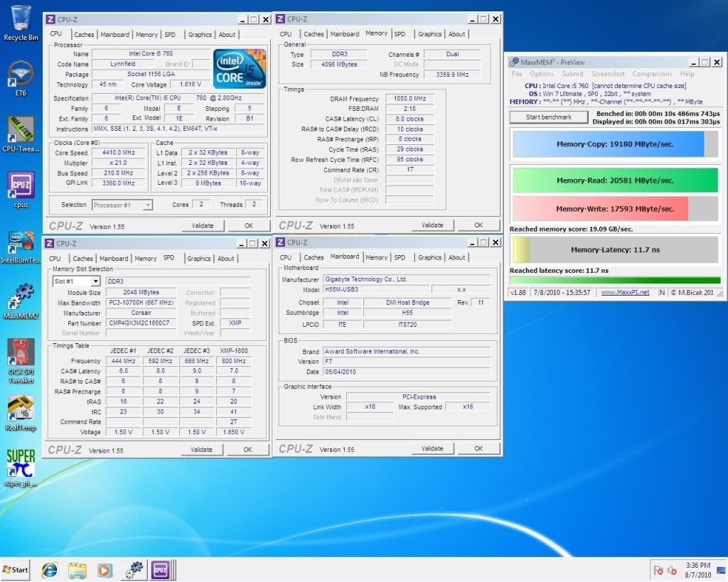Open the Screenshot menu in MaxxMEM
The height and width of the screenshot is (582, 728).
(x=608, y=74)
